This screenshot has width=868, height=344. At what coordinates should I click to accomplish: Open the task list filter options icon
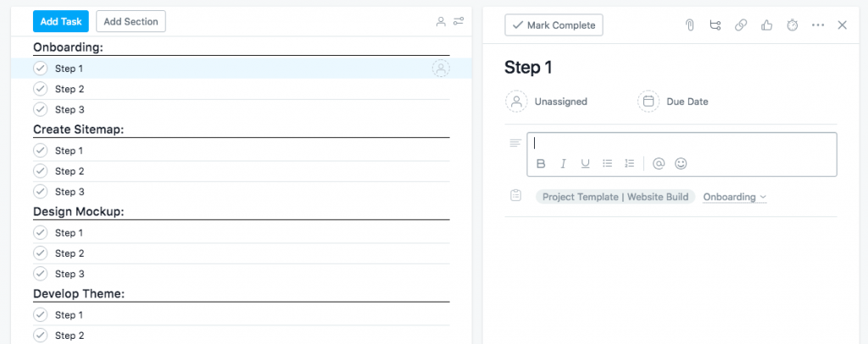(x=459, y=21)
